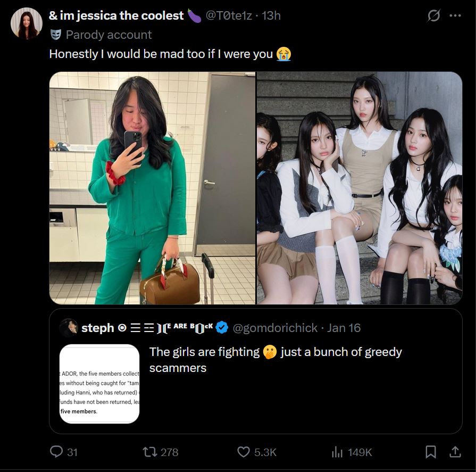Click the Grok slashed-circle icon
The height and width of the screenshot is (472, 476).
[x=433, y=15]
